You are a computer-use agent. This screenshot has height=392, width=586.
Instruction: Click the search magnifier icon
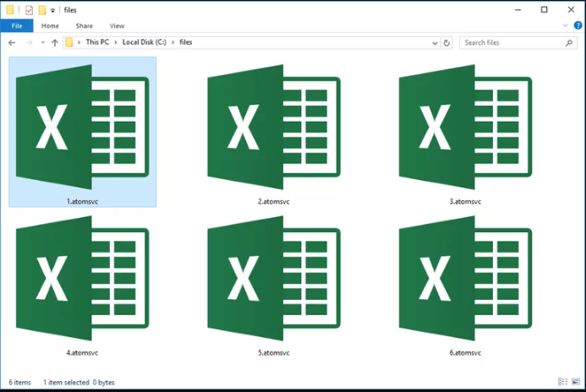coord(569,43)
